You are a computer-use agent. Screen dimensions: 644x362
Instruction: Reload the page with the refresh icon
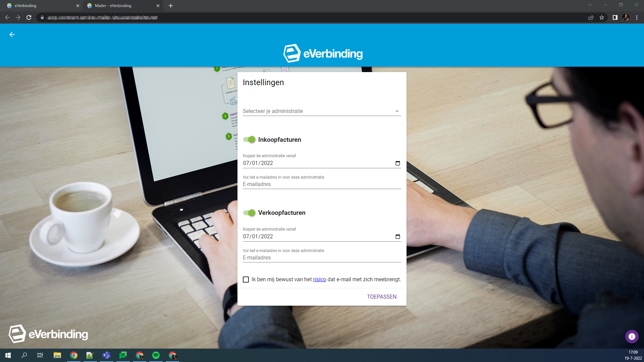click(x=29, y=17)
